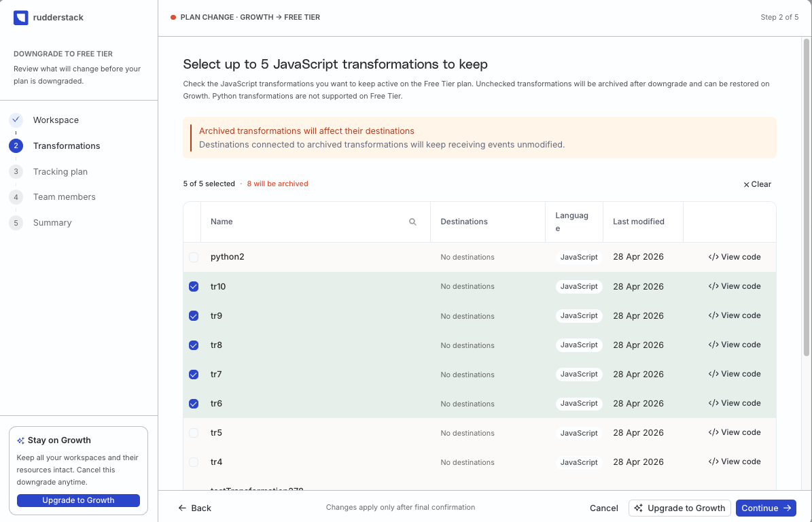Image resolution: width=812 pixels, height=522 pixels.
Task: Click the '8 will be archived' text
Action: (x=277, y=184)
